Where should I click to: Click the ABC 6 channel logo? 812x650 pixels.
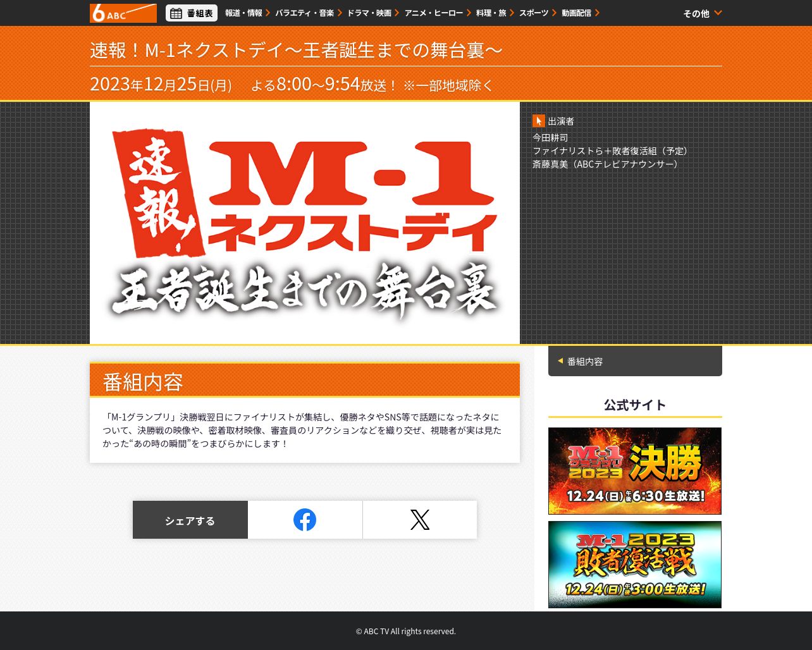(x=123, y=13)
